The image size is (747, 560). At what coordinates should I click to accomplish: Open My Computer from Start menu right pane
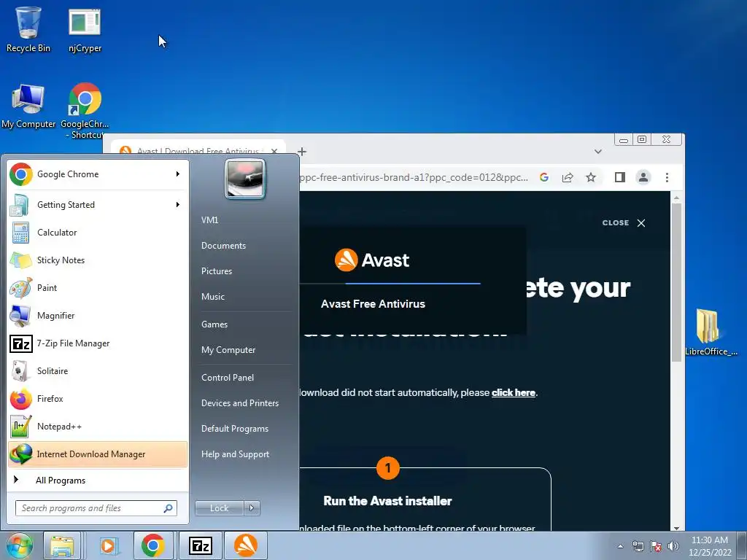[x=228, y=350]
